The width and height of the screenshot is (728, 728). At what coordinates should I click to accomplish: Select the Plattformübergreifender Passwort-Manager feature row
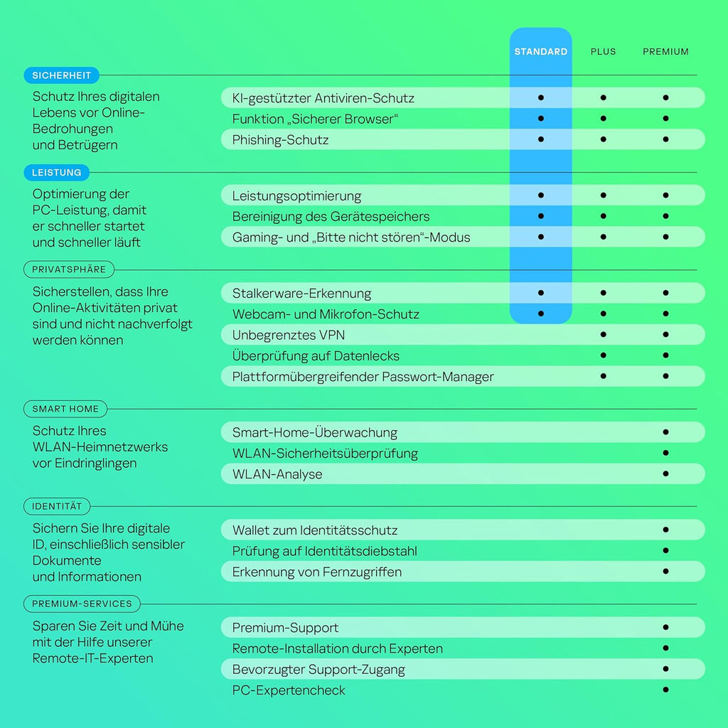point(363,377)
